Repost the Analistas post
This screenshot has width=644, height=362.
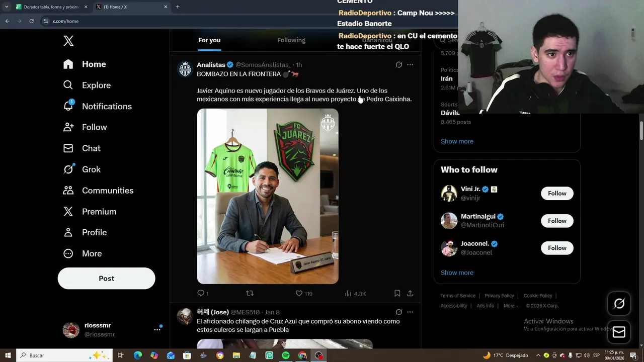250,293
